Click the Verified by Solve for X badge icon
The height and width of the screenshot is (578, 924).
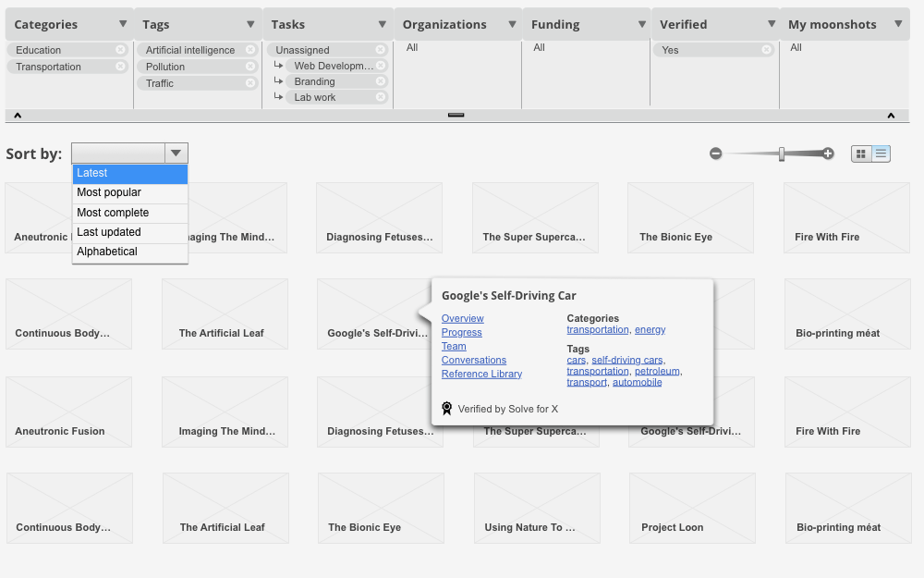[x=446, y=408]
